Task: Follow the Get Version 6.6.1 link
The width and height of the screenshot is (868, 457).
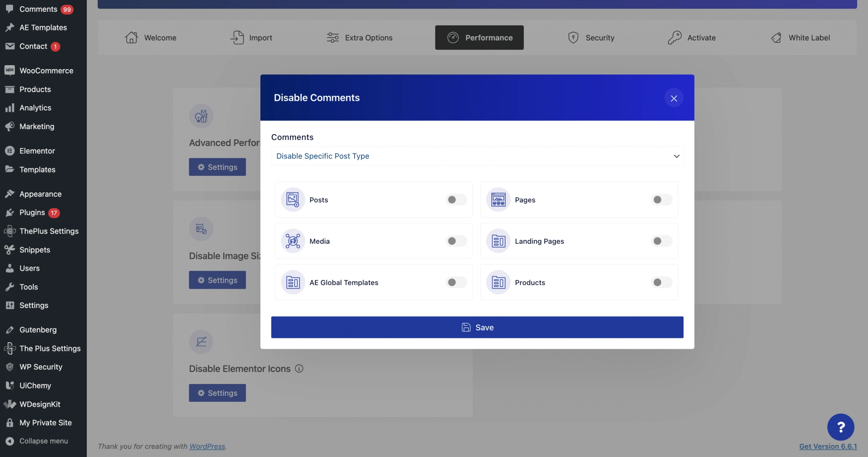Action: pyautogui.click(x=828, y=446)
